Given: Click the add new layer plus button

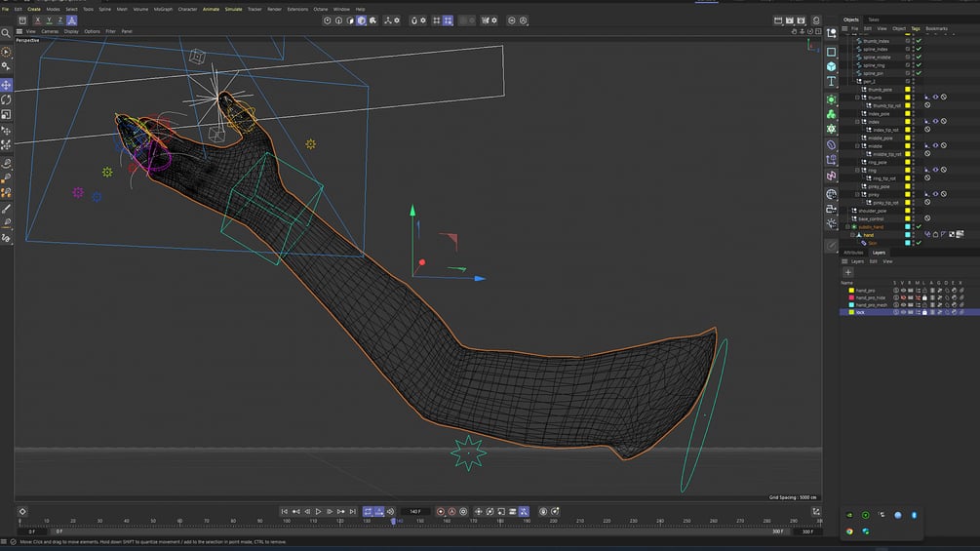Looking at the screenshot, I should tap(848, 272).
